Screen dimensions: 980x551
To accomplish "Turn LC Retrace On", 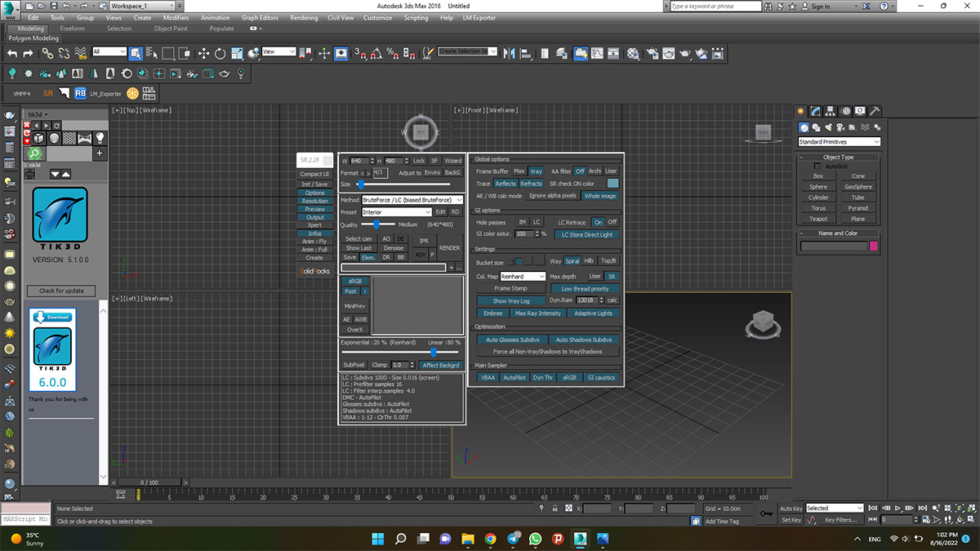I will [599, 222].
